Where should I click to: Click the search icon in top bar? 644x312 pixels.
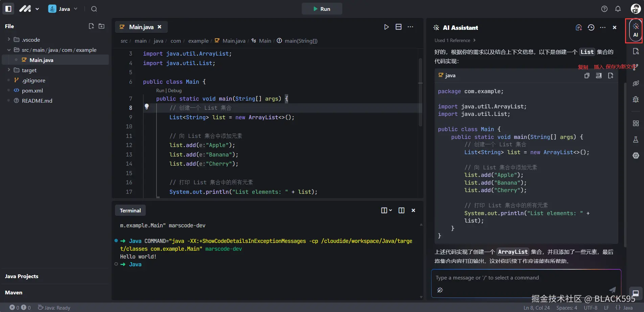coord(94,9)
